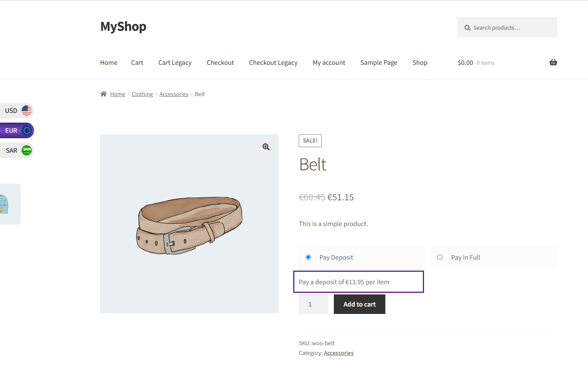588x369 pixels.
Task: Click the Add to cart button
Action: coord(360,304)
